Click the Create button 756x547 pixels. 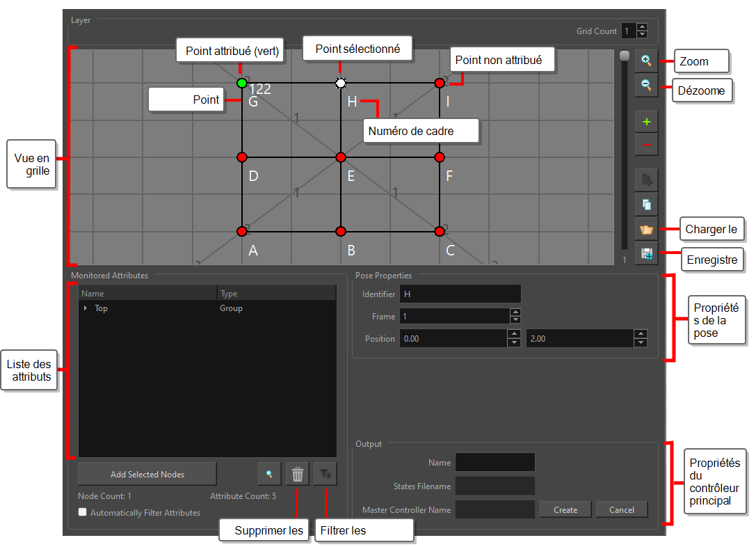pyautogui.click(x=565, y=509)
